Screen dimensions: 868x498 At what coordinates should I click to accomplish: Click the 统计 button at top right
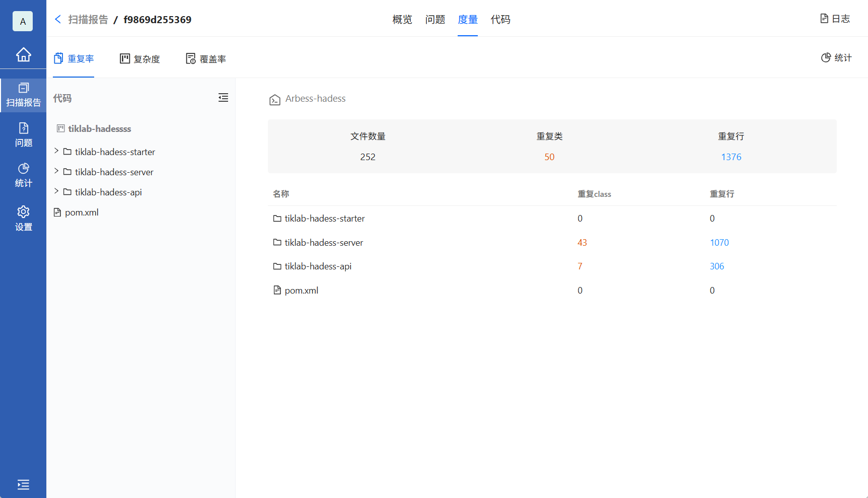click(x=836, y=58)
